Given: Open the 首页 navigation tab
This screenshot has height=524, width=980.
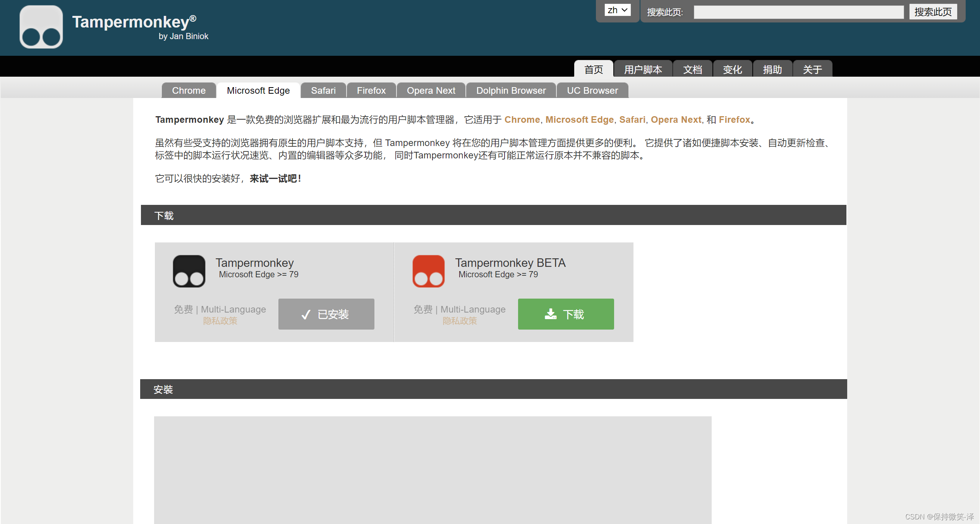Looking at the screenshot, I should coord(594,69).
